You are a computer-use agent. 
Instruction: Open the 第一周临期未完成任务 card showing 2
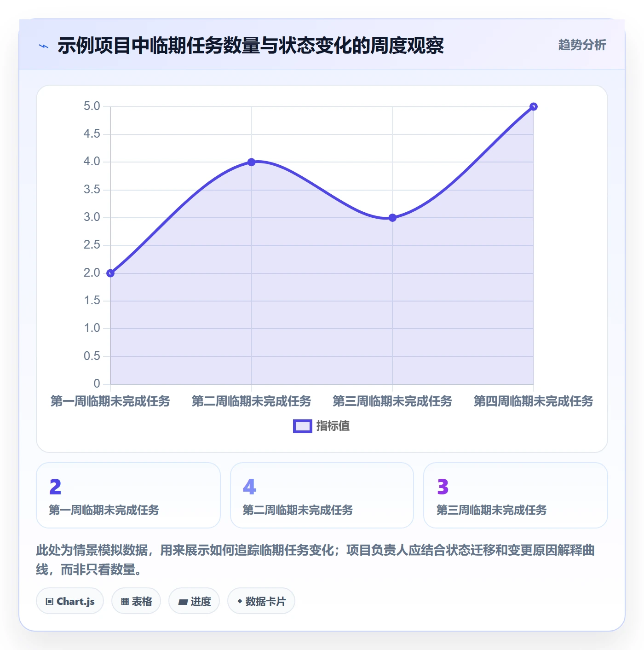(128, 495)
